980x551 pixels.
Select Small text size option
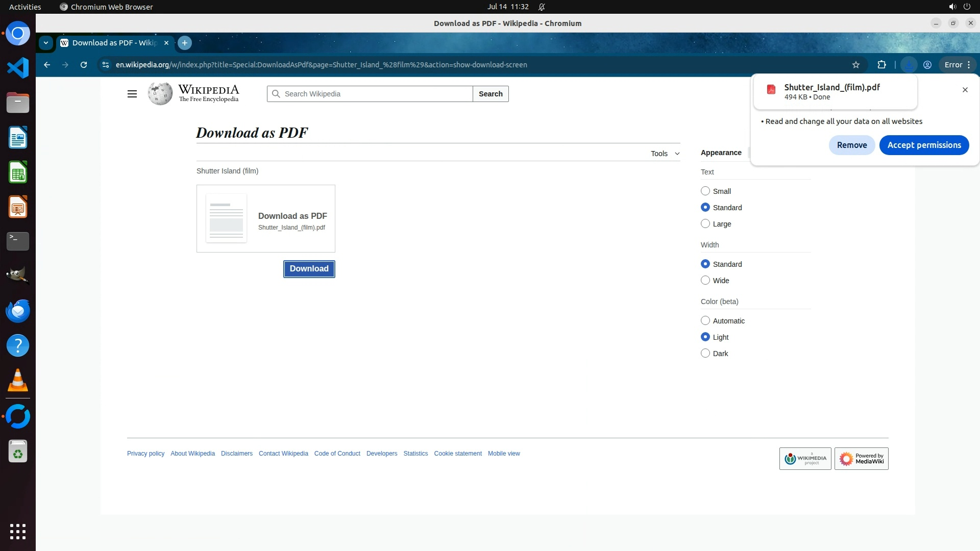tap(705, 191)
